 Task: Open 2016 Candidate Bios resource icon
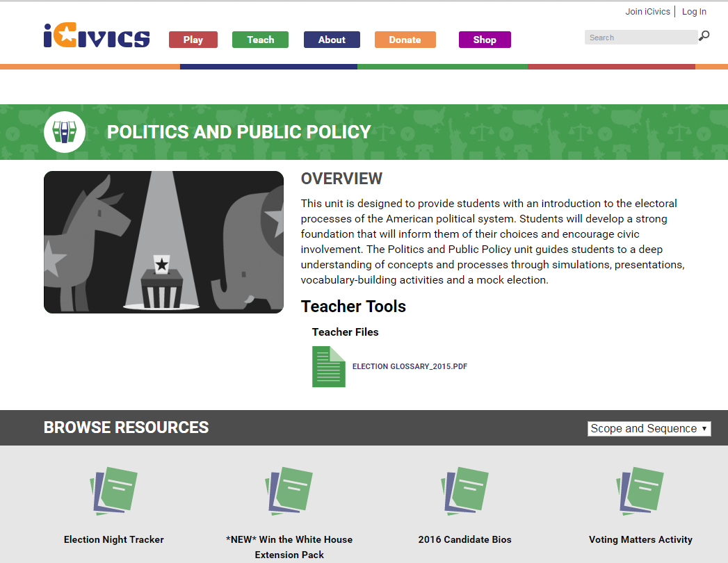[464, 491]
